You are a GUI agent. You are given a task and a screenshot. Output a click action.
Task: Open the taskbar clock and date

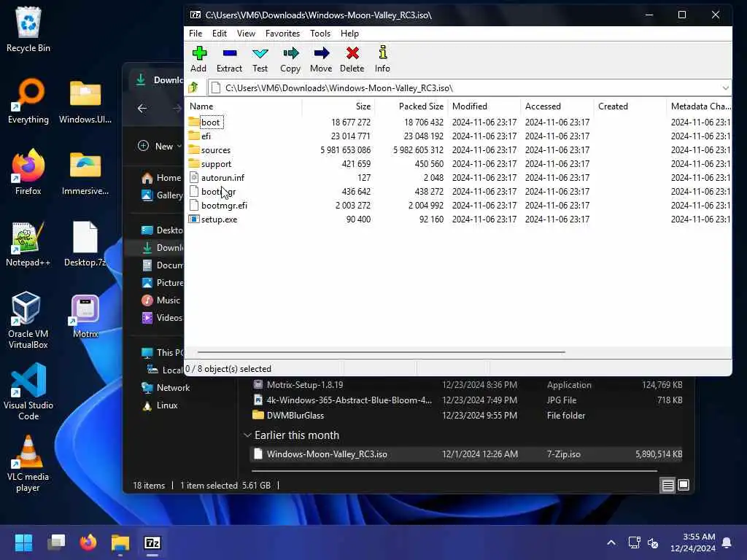(x=693, y=542)
